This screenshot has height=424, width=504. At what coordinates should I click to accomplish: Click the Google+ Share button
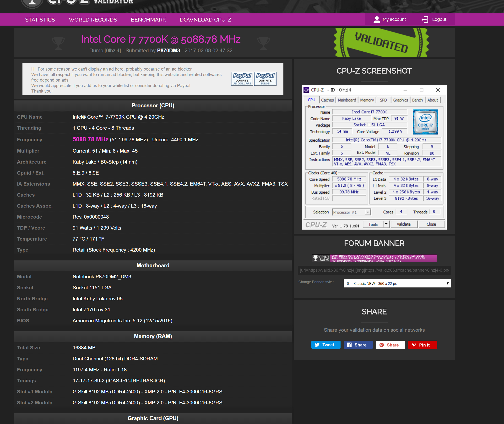[x=390, y=345]
